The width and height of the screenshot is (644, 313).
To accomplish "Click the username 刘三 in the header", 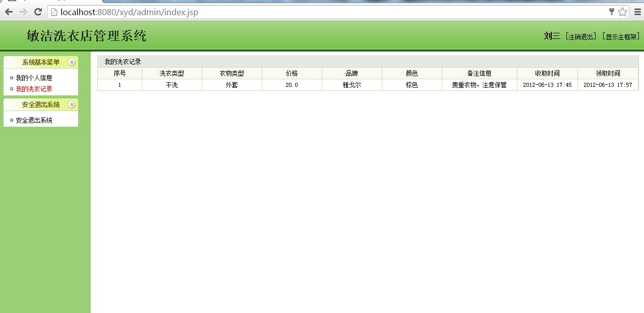I will coord(552,36).
